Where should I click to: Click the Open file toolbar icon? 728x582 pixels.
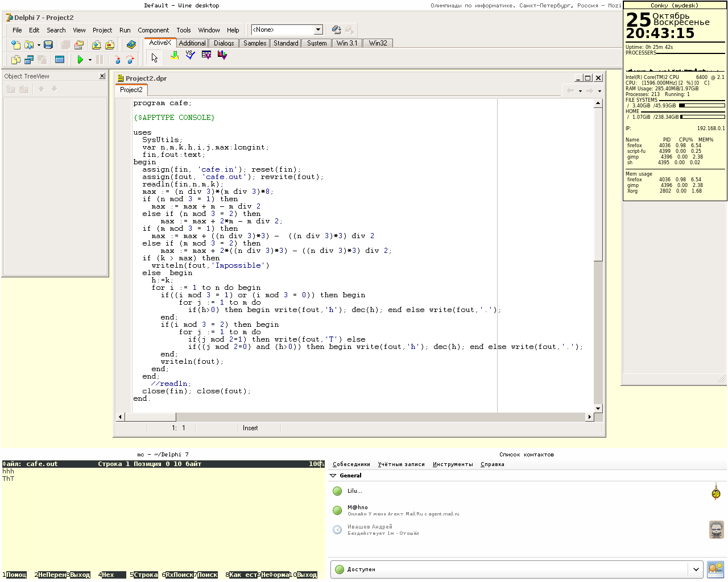(28, 45)
